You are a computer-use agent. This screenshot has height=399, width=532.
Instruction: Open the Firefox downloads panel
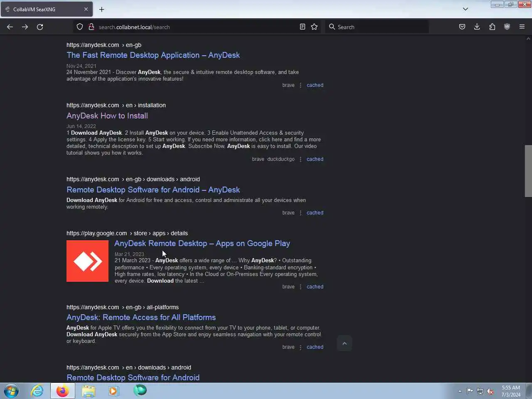click(477, 27)
